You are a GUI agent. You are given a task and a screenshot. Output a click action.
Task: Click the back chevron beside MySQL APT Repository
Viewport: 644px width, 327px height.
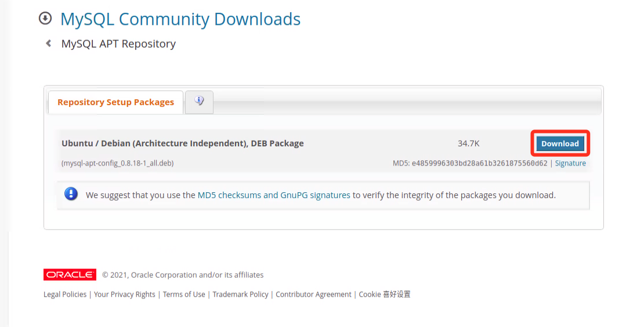(49, 43)
